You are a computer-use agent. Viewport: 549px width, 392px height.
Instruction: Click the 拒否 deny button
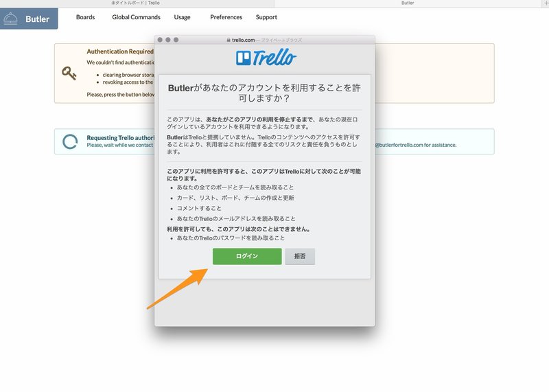click(x=300, y=257)
